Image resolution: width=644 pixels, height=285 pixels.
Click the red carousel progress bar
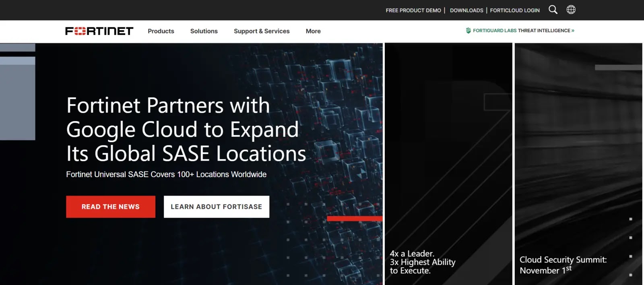pyautogui.click(x=354, y=219)
